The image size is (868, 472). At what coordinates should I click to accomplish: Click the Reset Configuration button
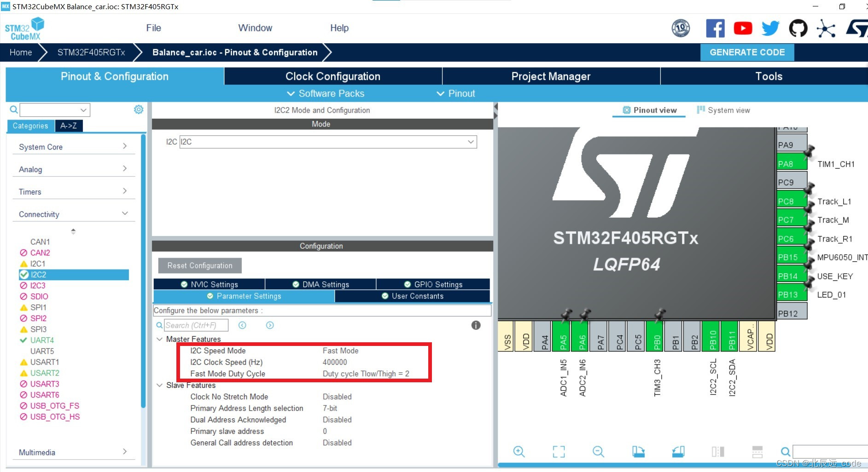[200, 265]
